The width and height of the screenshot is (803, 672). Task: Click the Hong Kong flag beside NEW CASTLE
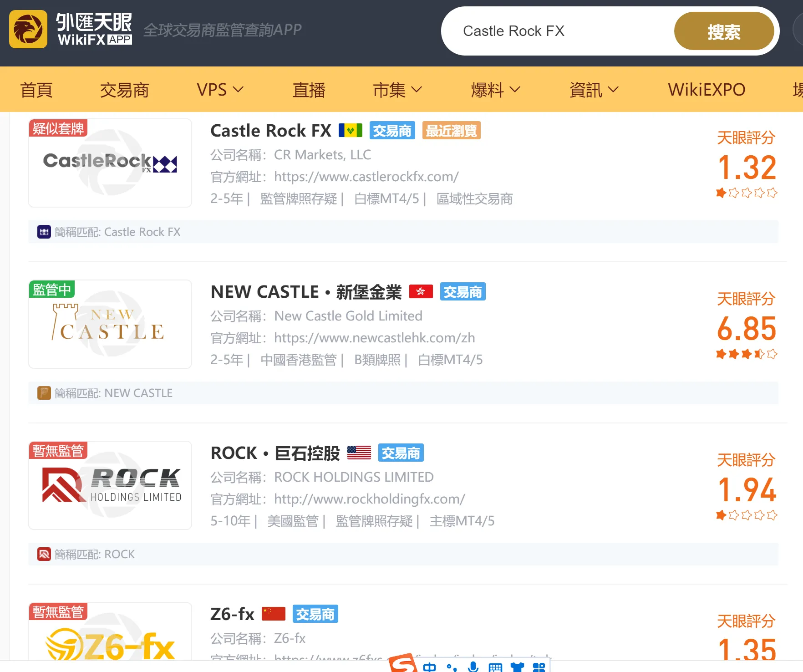click(x=421, y=291)
